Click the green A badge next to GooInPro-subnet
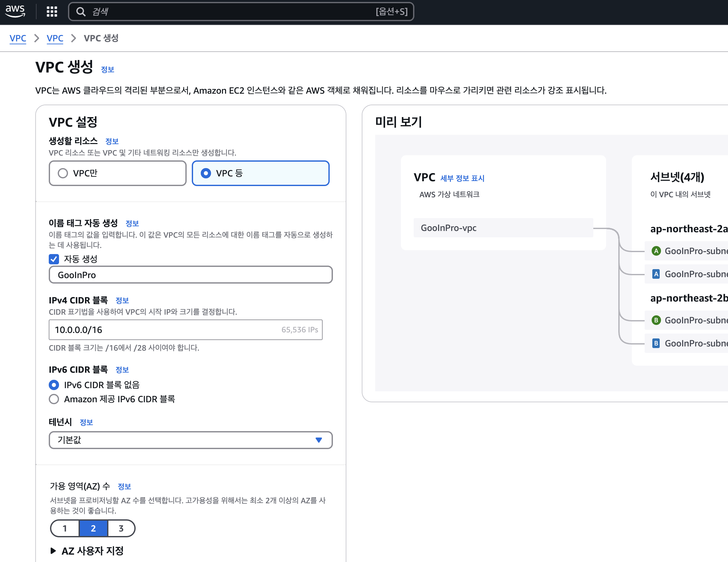728x562 pixels. [x=656, y=251]
